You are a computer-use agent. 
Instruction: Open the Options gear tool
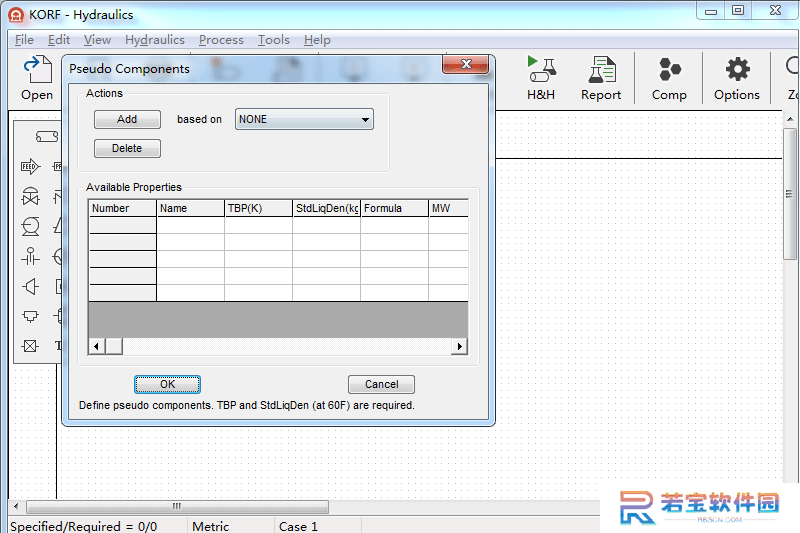coord(737,78)
